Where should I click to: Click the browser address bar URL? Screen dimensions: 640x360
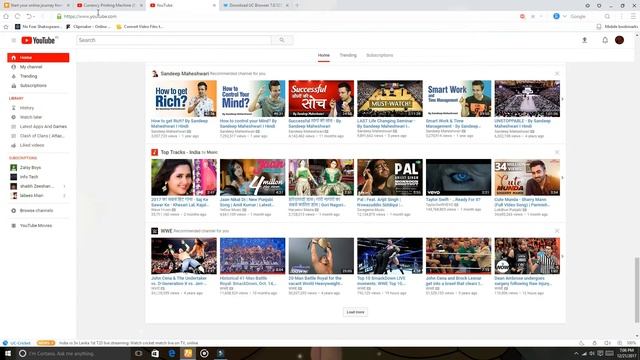pos(90,16)
